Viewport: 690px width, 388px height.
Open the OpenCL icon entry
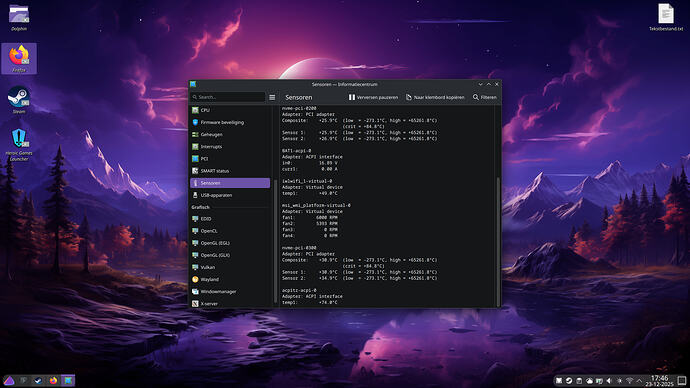pyautogui.click(x=195, y=231)
